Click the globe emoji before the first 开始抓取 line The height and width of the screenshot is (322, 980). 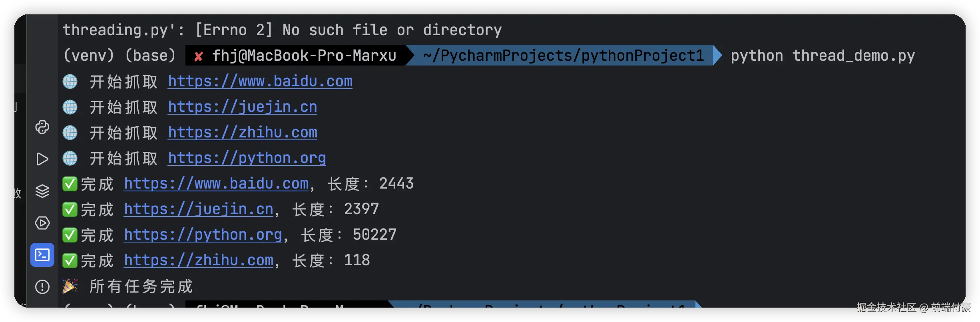(x=70, y=81)
